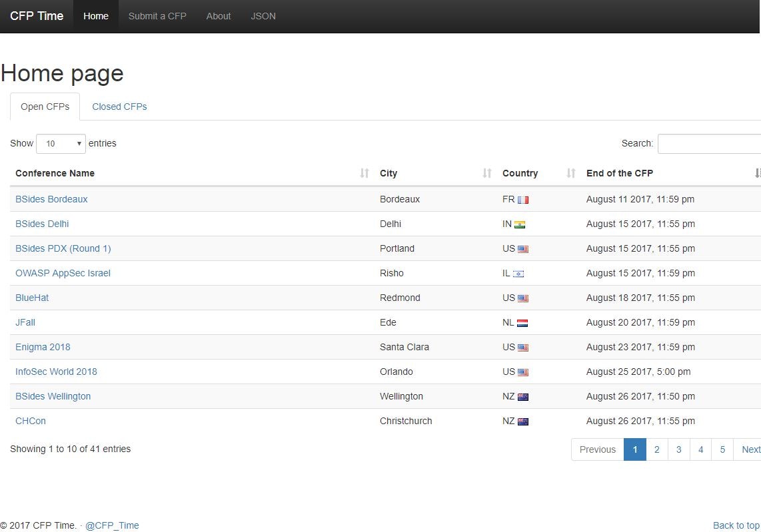
Task: Go to Submit a CFP page
Action: (x=157, y=16)
